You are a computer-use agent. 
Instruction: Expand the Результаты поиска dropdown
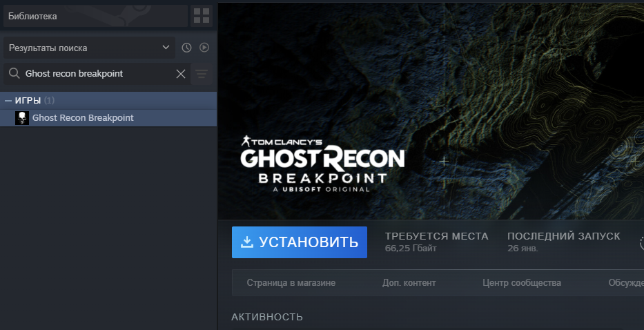click(89, 48)
